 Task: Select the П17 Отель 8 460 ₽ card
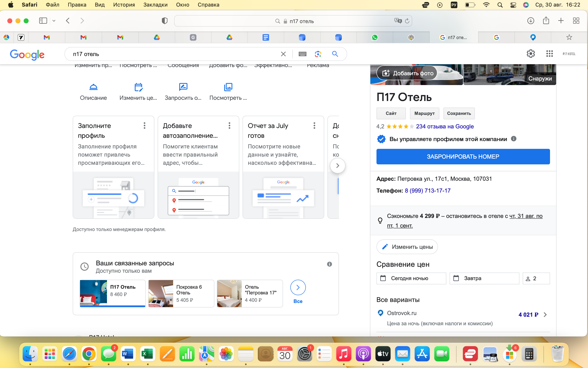[113, 293]
